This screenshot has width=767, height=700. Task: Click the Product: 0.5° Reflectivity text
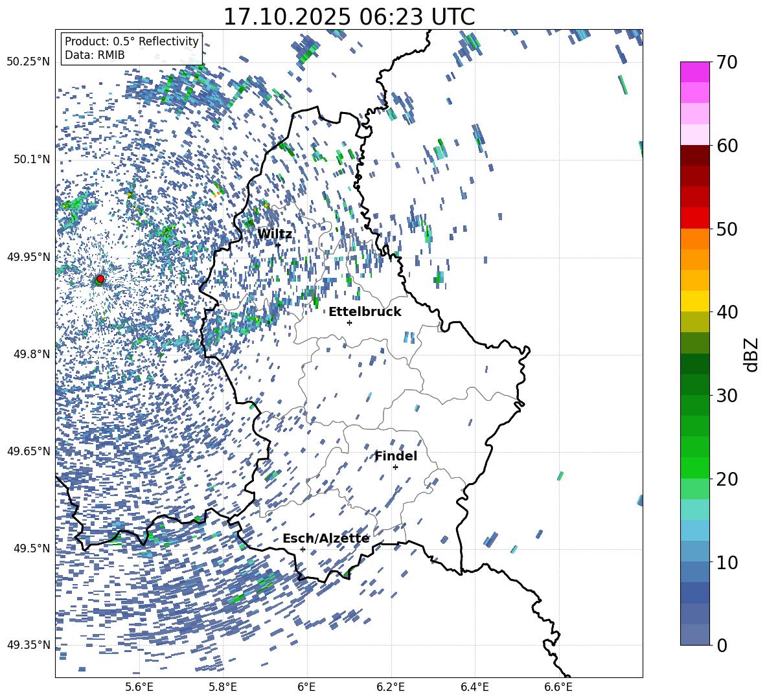click(132, 41)
